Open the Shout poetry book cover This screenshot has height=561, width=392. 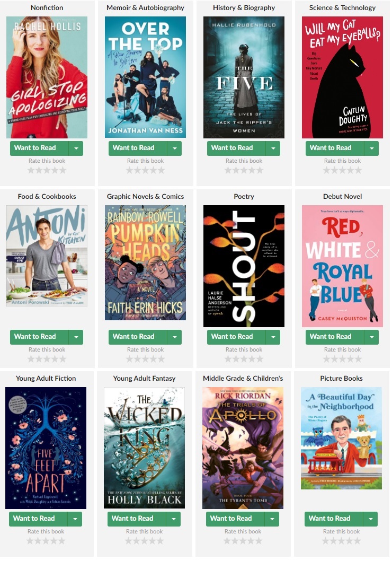coord(244,266)
